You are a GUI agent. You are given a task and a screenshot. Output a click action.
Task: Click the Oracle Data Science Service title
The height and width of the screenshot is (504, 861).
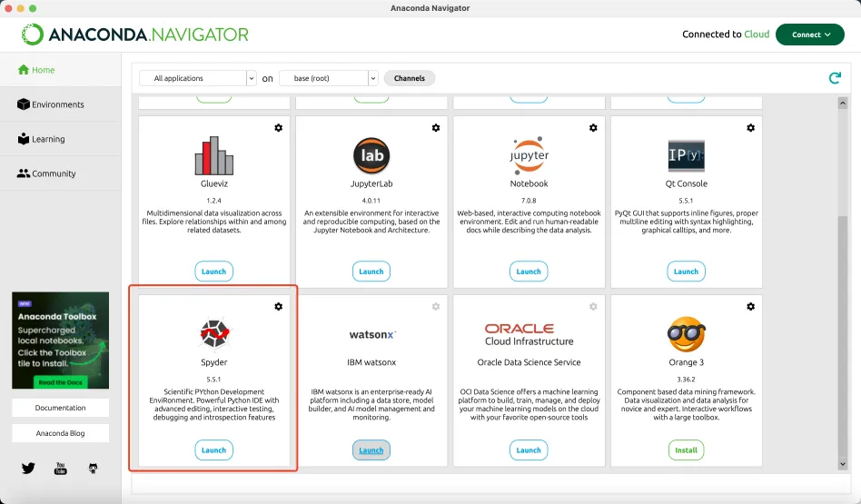click(529, 362)
